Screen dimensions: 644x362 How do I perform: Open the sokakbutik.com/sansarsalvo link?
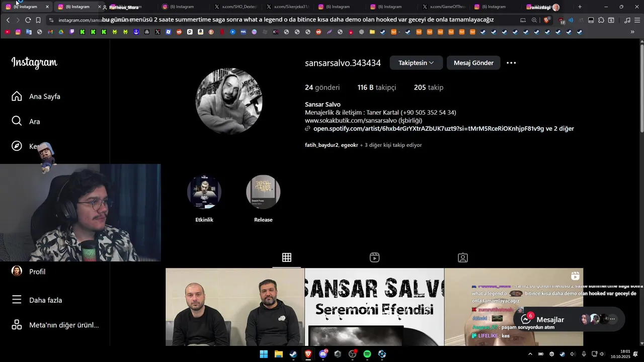(351, 121)
